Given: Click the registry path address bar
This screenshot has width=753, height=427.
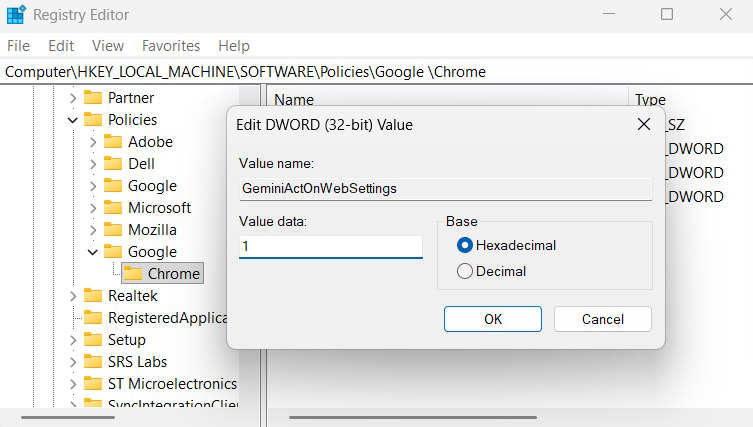Looking at the screenshot, I should (x=376, y=72).
